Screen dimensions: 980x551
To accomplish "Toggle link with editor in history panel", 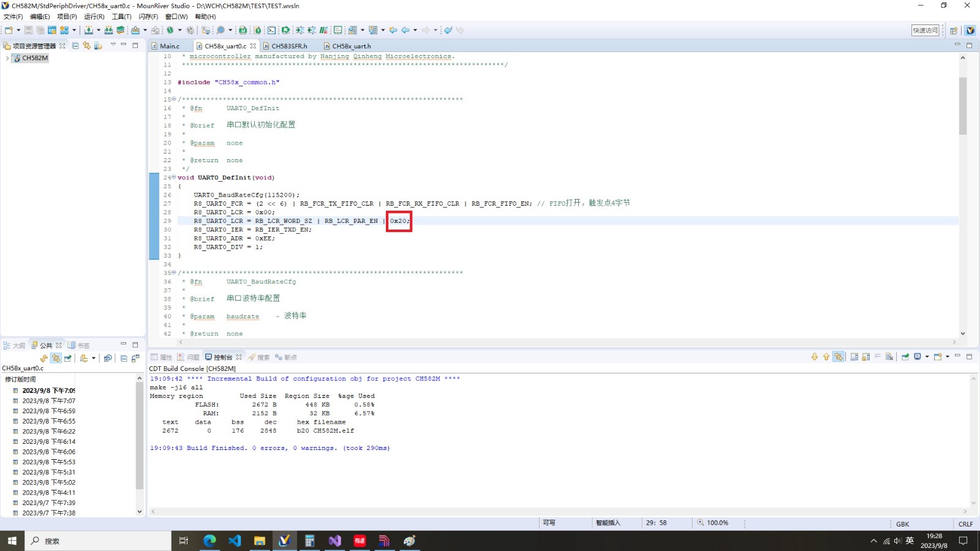I will coord(56,359).
